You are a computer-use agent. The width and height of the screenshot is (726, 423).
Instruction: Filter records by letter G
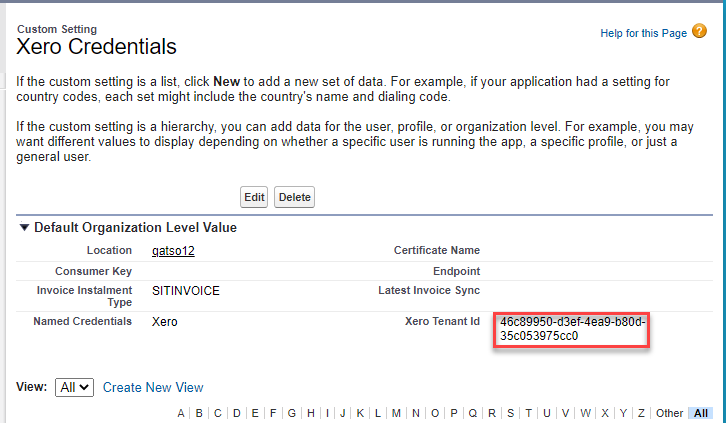pyautogui.click(x=292, y=413)
